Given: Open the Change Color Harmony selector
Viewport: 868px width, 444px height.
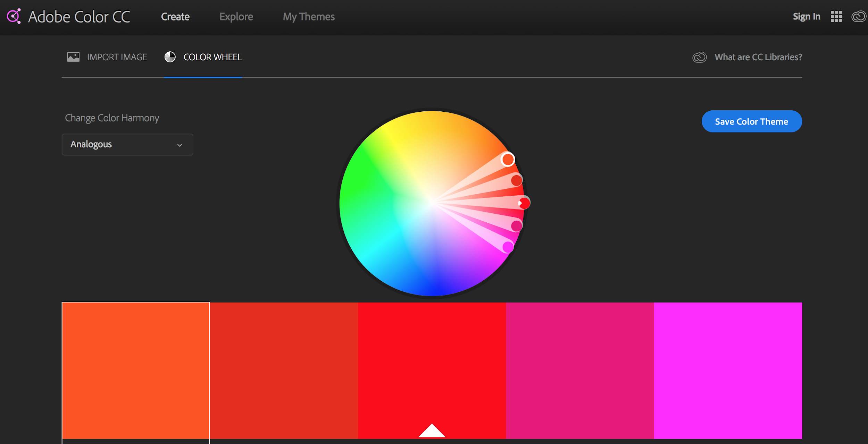Looking at the screenshot, I should (127, 144).
